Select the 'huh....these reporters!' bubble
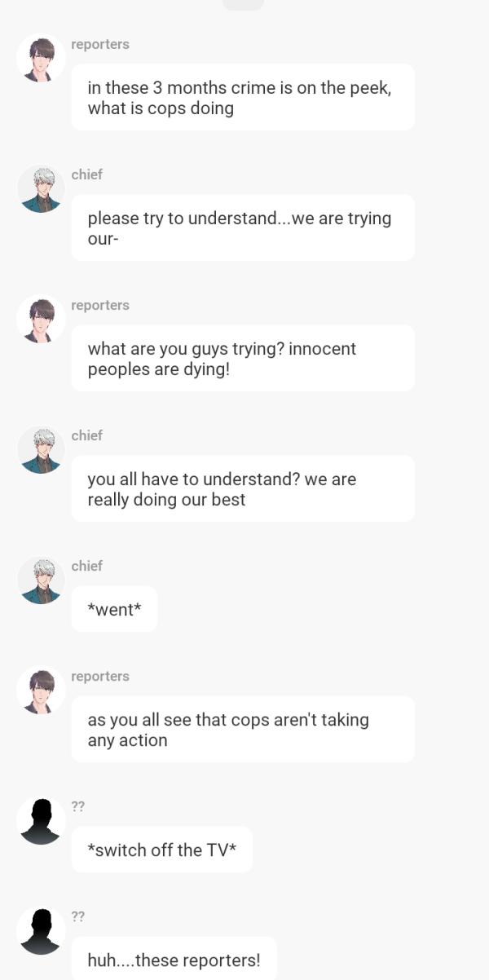Screen dimensions: 489x980 coord(174,959)
